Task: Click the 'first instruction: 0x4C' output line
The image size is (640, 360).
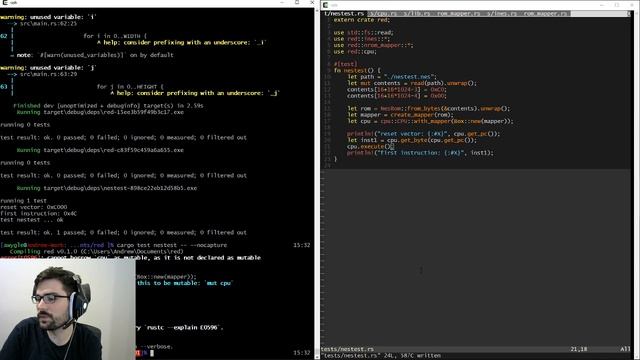Action: (x=38, y=213)
